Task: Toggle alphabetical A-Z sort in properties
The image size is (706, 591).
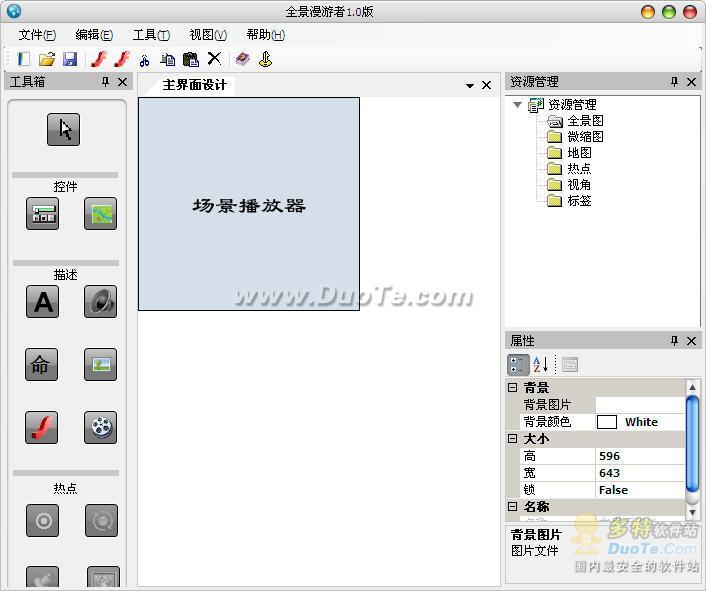Action: [x=541, y=365]
